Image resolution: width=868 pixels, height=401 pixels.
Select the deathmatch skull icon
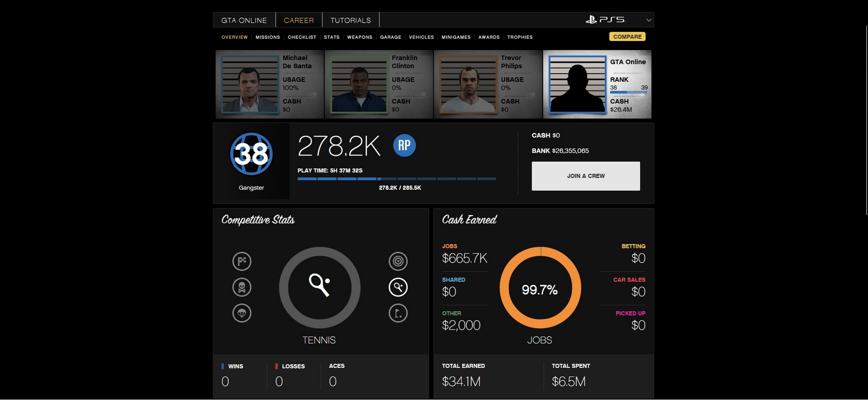[x=242, y=287]
